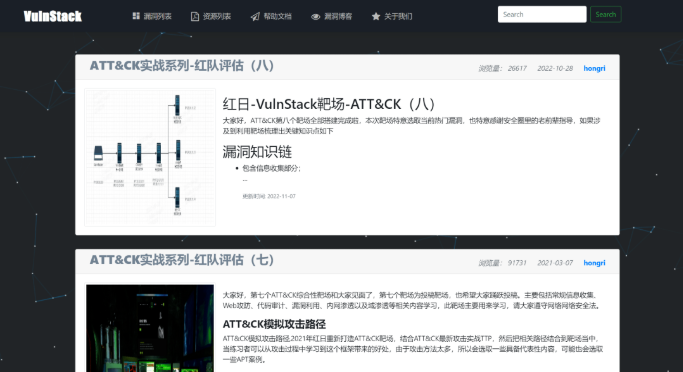Click the view count 26617
Viewport: 683px width, 372px height.
coord(517,68)
